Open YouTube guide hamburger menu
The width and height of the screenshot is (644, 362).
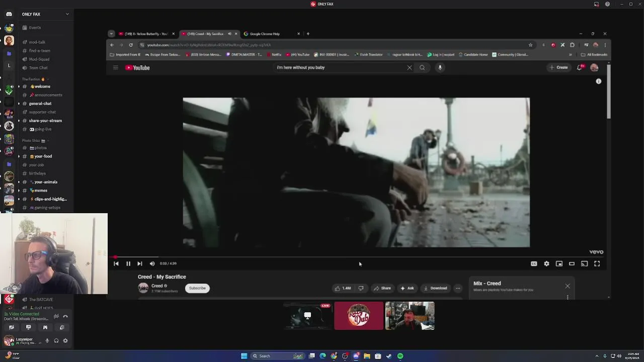point(115,67)
